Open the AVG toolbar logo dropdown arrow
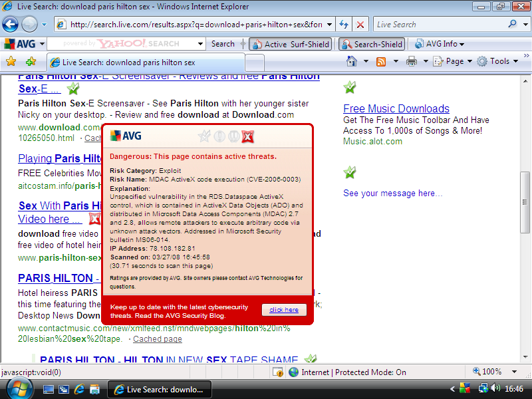This screenshot has height=399, width=532. (x=42, y=44)
